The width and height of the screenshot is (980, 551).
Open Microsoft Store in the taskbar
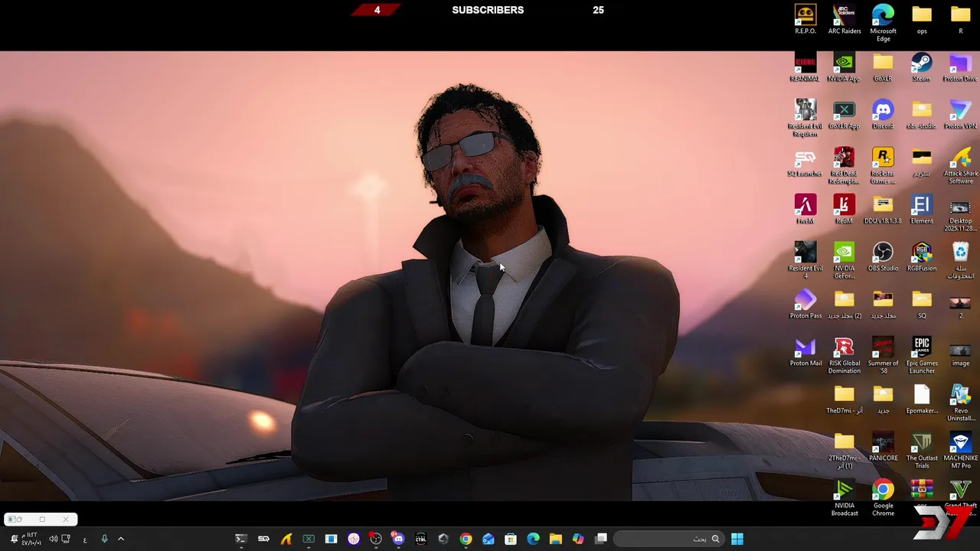(511, 539)
